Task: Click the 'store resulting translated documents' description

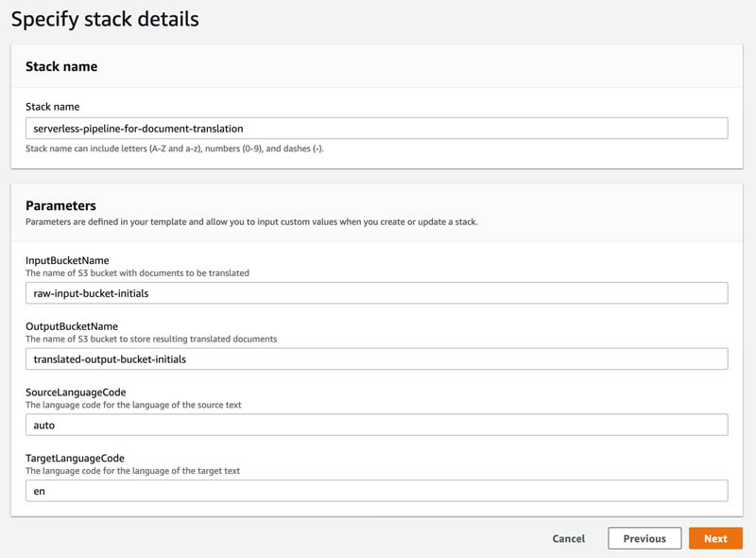Action: (x=151, y=339)
